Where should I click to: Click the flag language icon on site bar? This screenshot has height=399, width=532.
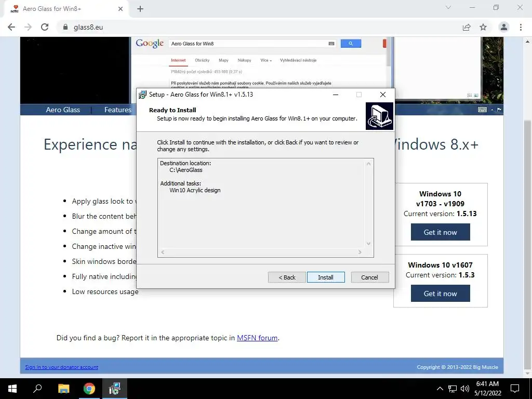(x=499, y=110)
